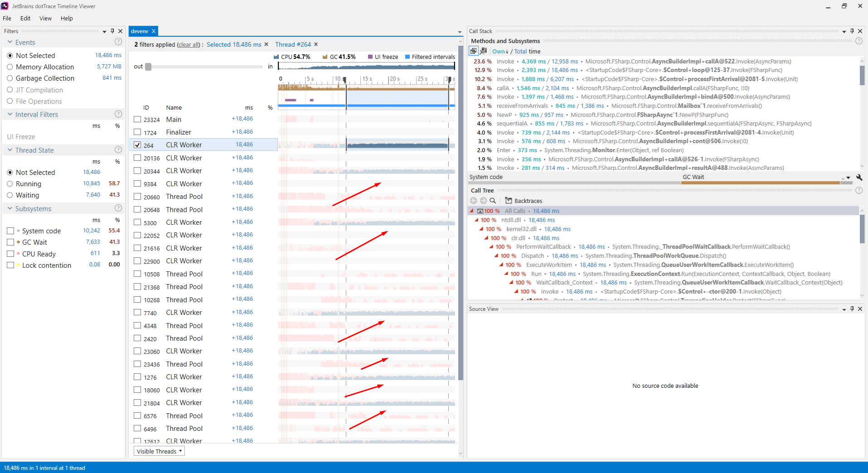868x473 pixels.
Task: Click the clear all filters link
Action: 188,44
